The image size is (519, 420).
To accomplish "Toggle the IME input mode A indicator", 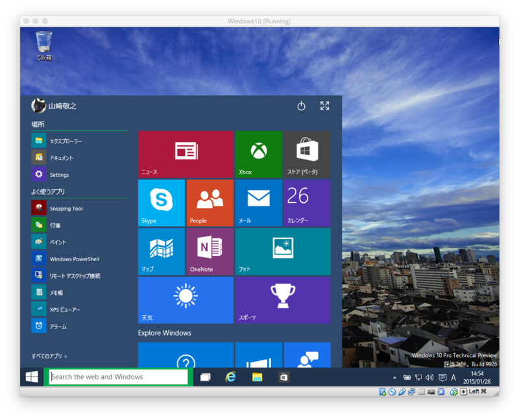I will (x=453, y=377).
